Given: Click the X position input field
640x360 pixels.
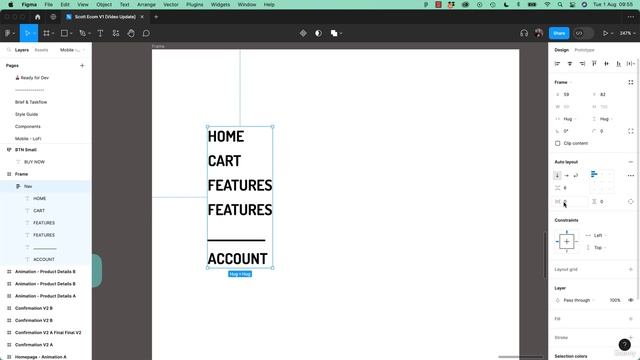Looking at the screenshot, I should 570,95.
